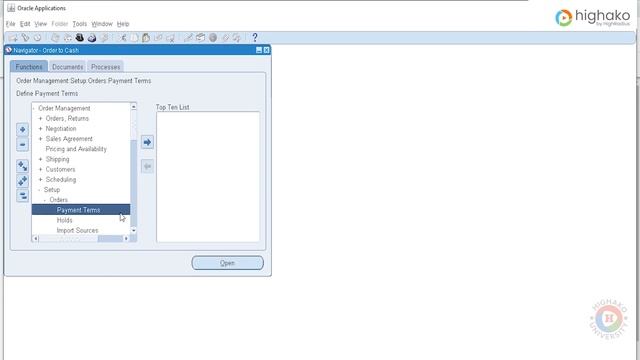Viewport: 640px width, 360px height.
Task: Add function to Top Ten List arrow
Action: click(x=147, y=142)
